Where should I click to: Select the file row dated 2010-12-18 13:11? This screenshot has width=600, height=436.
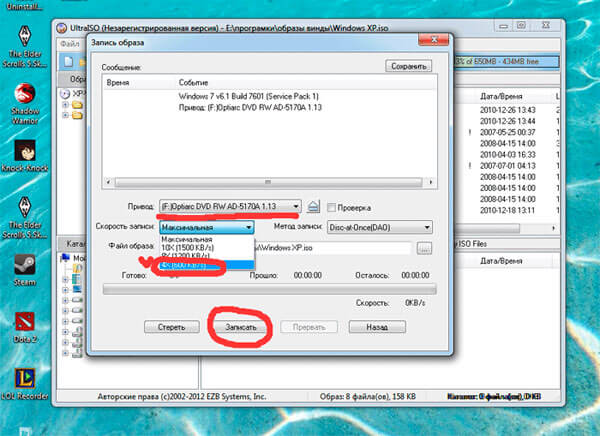(x=507, y=210)
